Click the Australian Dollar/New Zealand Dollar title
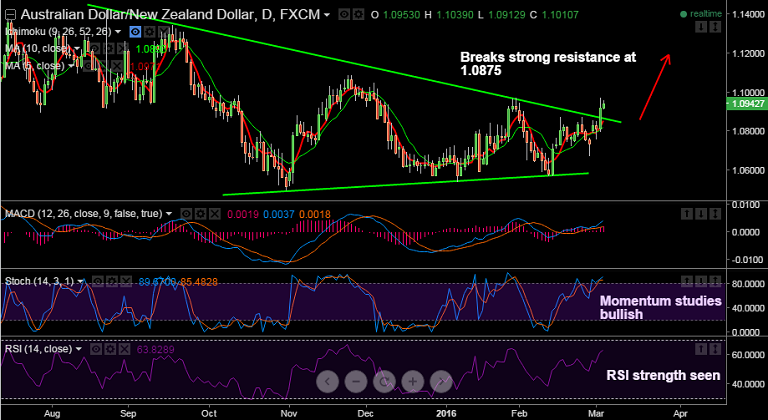This screenshot has height=420, width=768. [x=136, y=15]
